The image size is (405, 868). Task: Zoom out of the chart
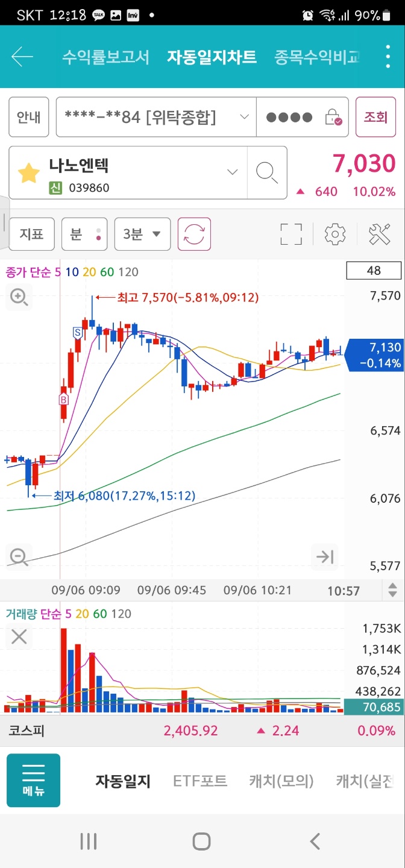point(19,556)
